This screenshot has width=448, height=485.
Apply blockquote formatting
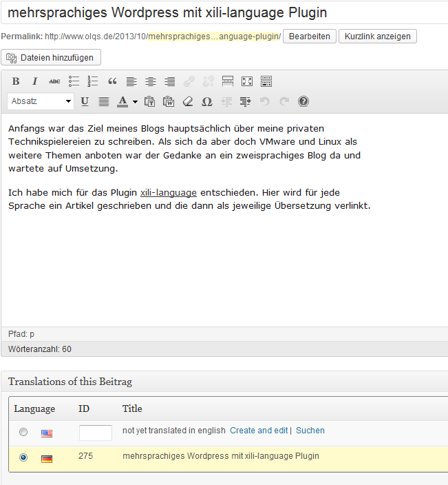click(112, 81)
